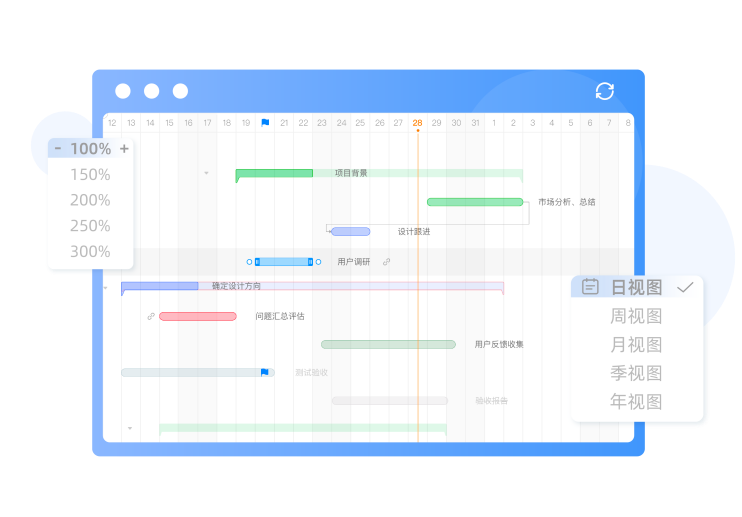The width and height of the screenshot is (742, 517).
Task: Click the checkmark beside 日视图
Action: [x=685, y=287]
